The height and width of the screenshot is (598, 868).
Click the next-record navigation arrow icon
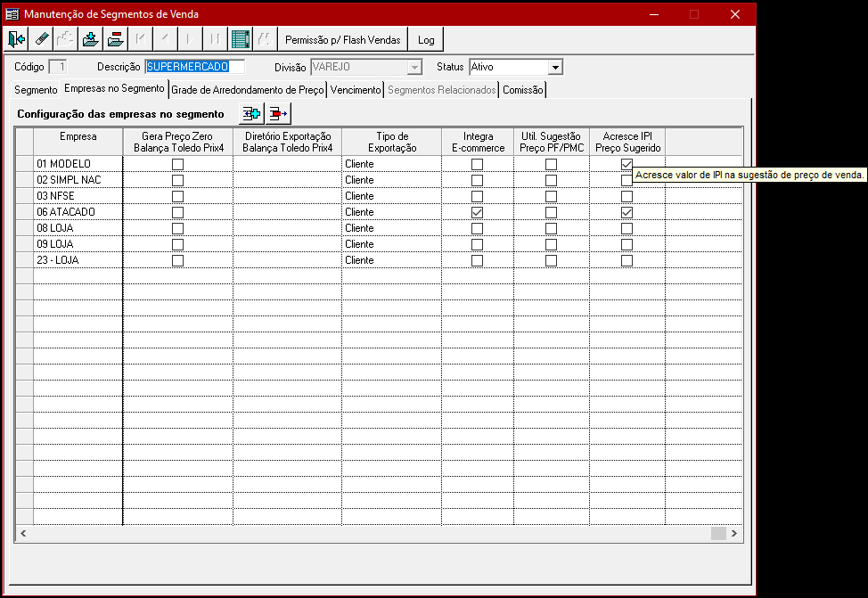[189, 39]
